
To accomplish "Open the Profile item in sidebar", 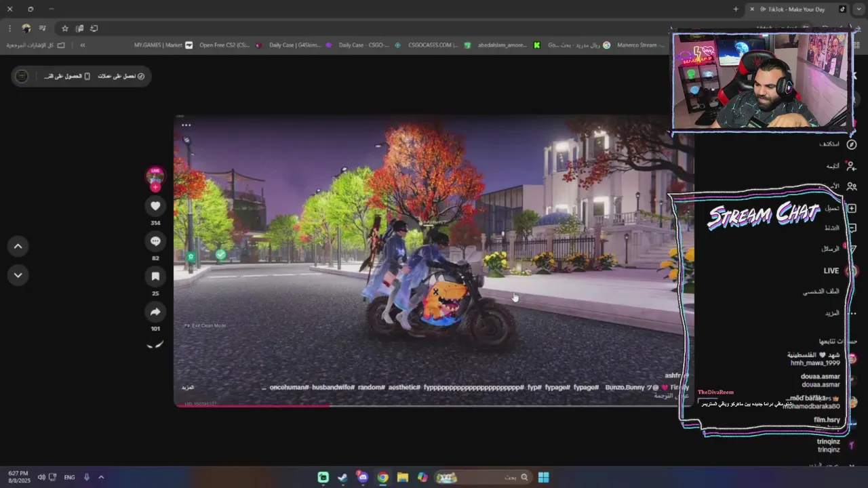I will (x=821, y=291).
